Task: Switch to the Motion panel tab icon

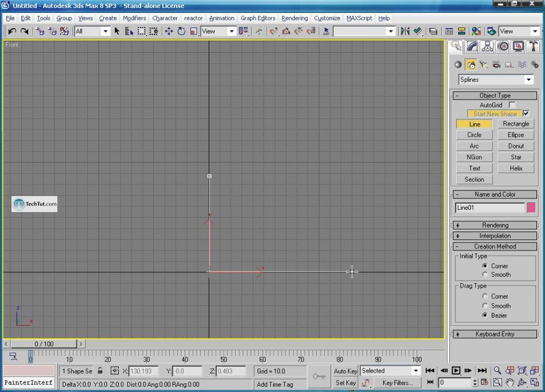Action: 503,46
